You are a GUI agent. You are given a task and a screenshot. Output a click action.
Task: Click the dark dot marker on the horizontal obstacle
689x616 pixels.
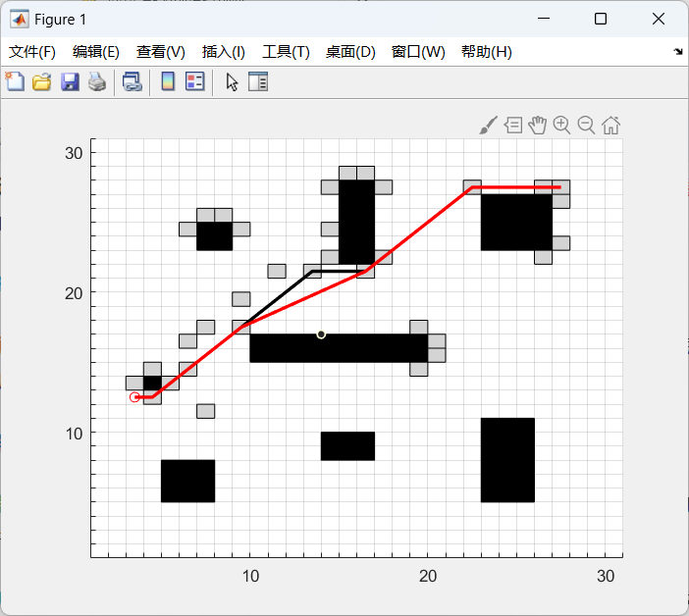321,334
